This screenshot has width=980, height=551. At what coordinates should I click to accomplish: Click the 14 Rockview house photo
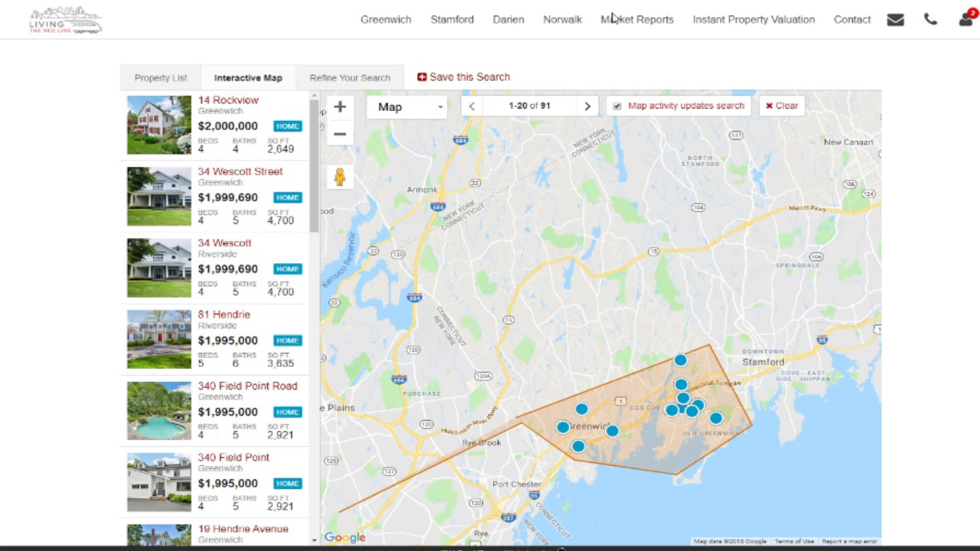(159, 125)
